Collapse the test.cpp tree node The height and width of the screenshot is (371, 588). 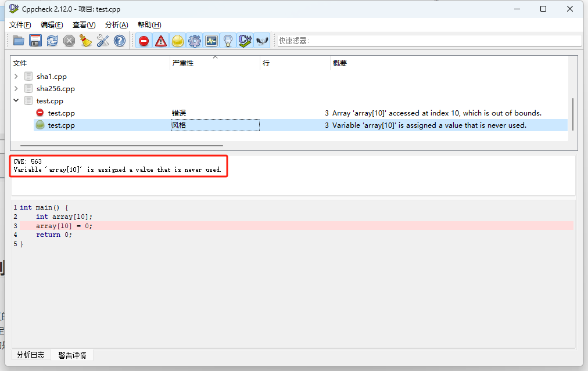pyautogui.click(x=16, y=101)
